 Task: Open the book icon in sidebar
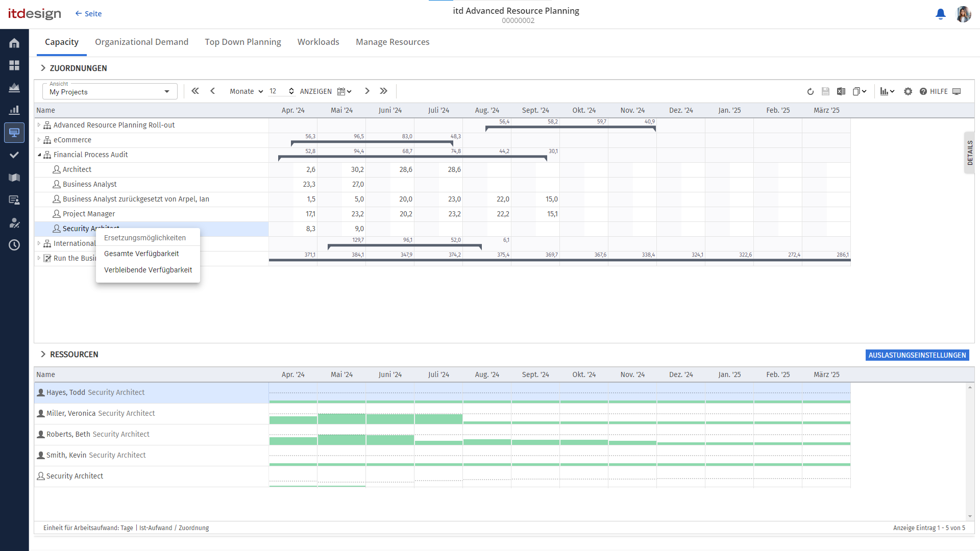14,178
